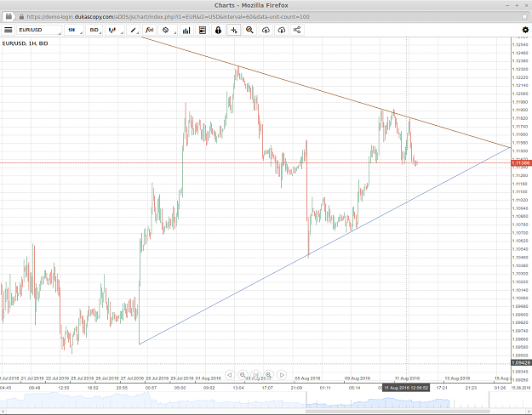Toggle the lock chart icon
The width and height of the screenshot is (532, 415).
click(x=218, y=30)
